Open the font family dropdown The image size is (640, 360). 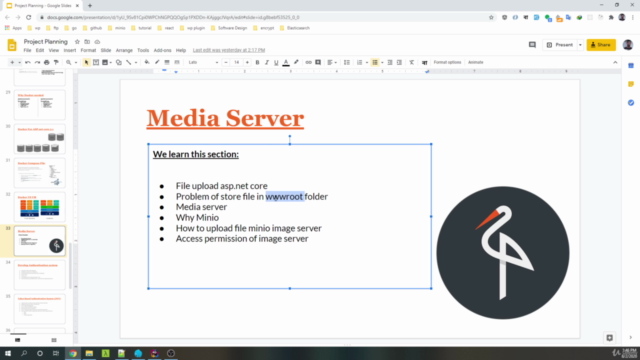(203, 62)
